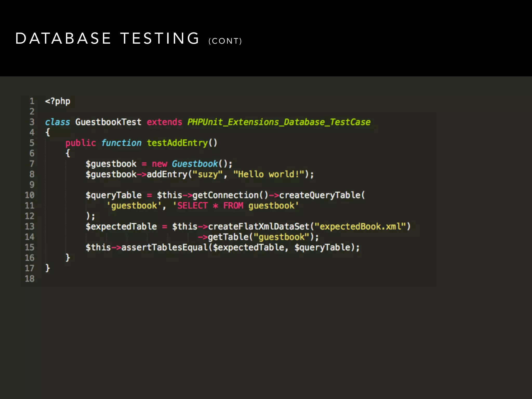Click the "Hello world!" string literal
The image size is (532, 399).
click(269, 174)
